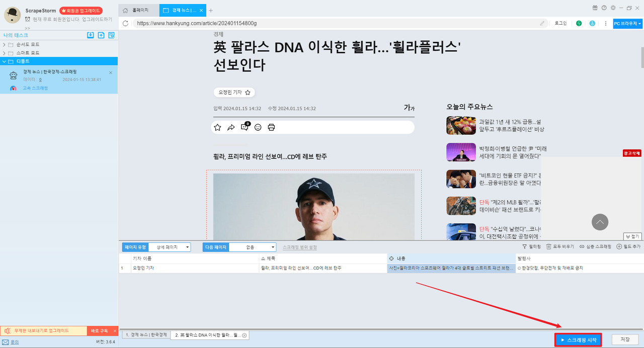The image size is (644, 348).
Task: Click the 내용 column header
Action: (x=451, y=258)
